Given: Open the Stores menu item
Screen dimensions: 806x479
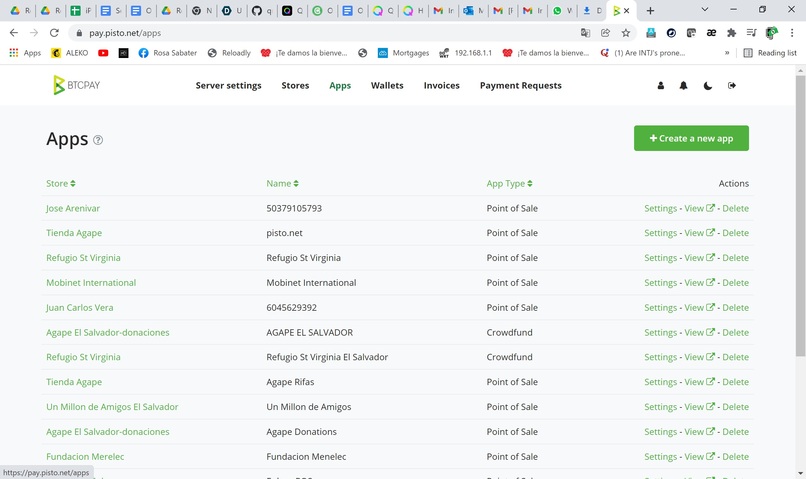Looking at the screenshot, I should (x=295, y=85).
